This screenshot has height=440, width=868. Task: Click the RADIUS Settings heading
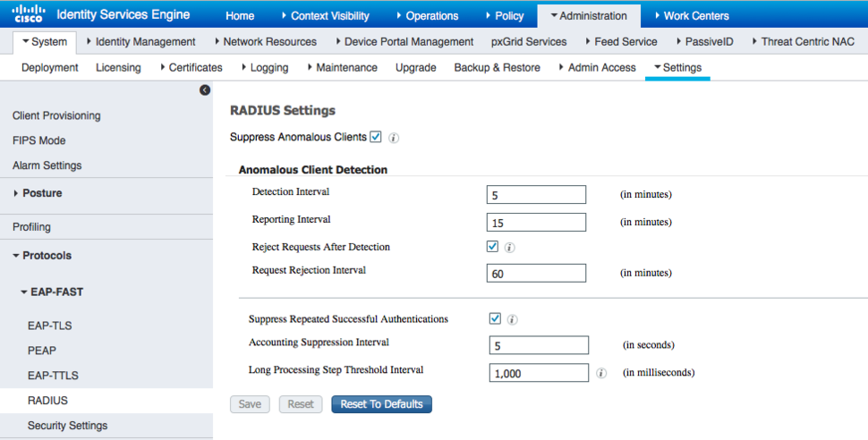[x=283, y=111]
